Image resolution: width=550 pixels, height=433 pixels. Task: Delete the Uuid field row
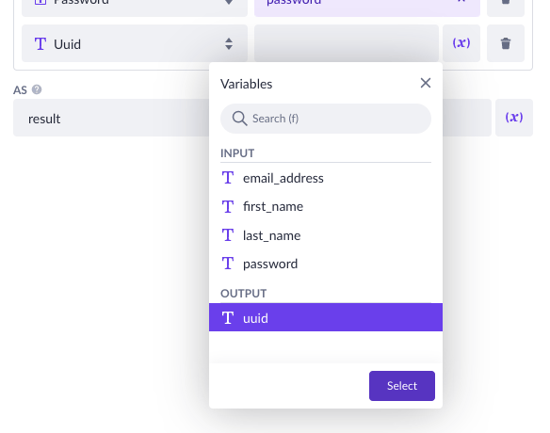click(x=505, y=44)
